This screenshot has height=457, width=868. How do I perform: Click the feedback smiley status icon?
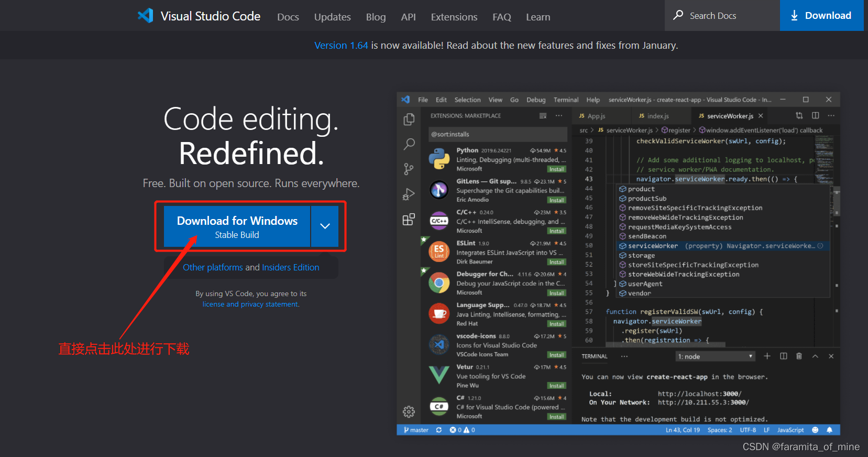(815, 430)
